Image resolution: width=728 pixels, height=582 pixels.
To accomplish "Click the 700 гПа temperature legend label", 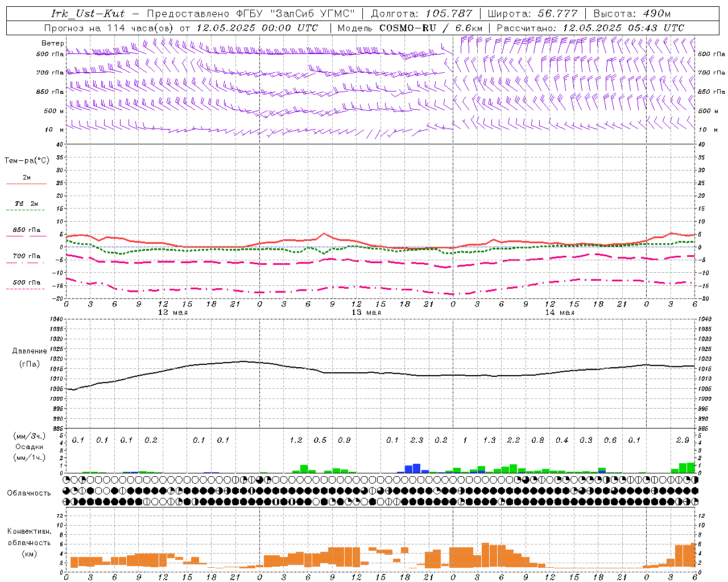I will [27, 256].
